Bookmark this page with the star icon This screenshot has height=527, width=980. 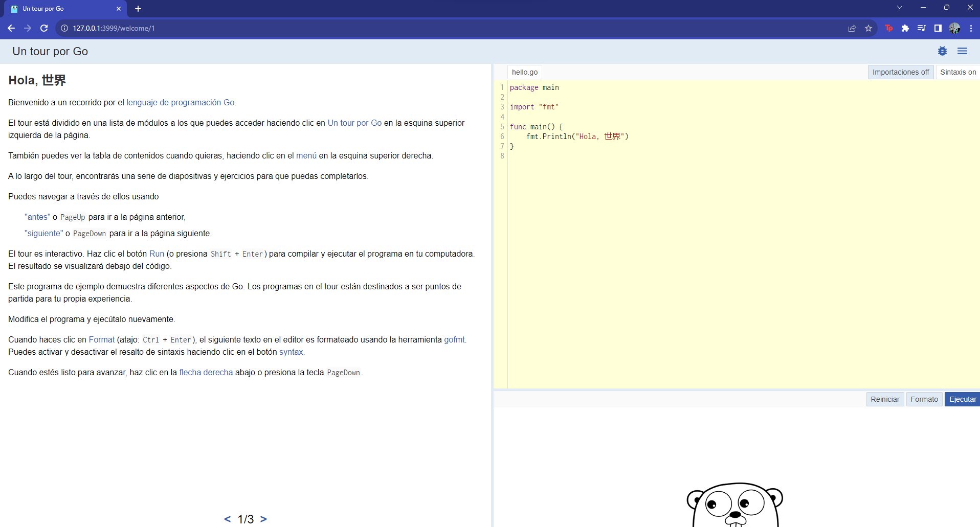868,28
